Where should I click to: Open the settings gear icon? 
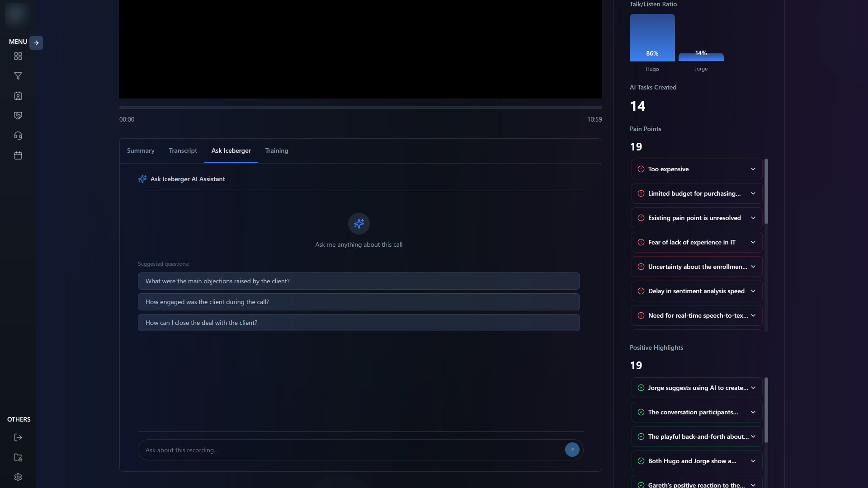coord(18,477)
